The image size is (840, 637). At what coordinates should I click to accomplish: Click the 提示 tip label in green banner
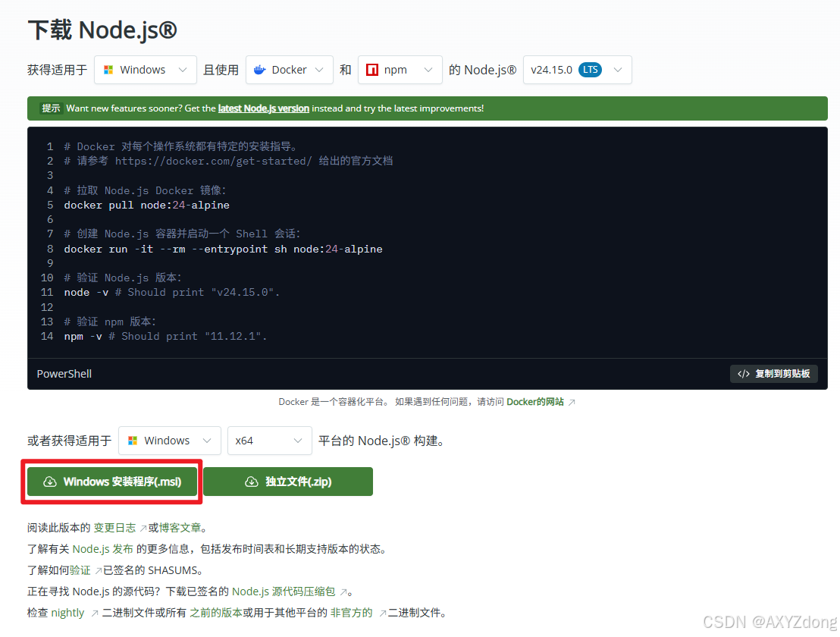(51, 108)
